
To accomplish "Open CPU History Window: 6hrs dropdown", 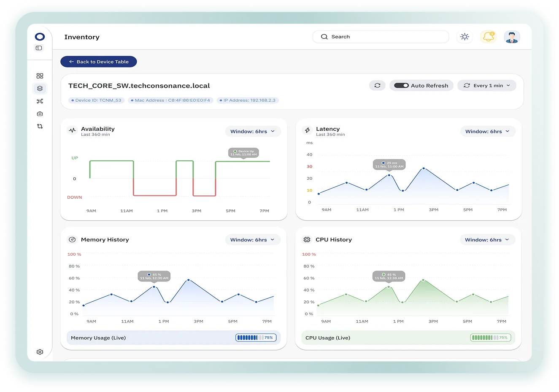I will click(x=487, y=240).
